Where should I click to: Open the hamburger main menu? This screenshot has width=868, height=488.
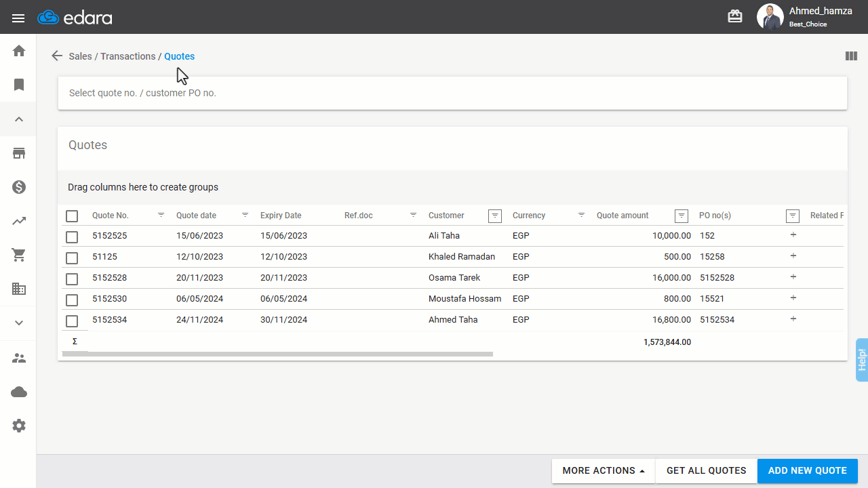[x=18, y=18]
